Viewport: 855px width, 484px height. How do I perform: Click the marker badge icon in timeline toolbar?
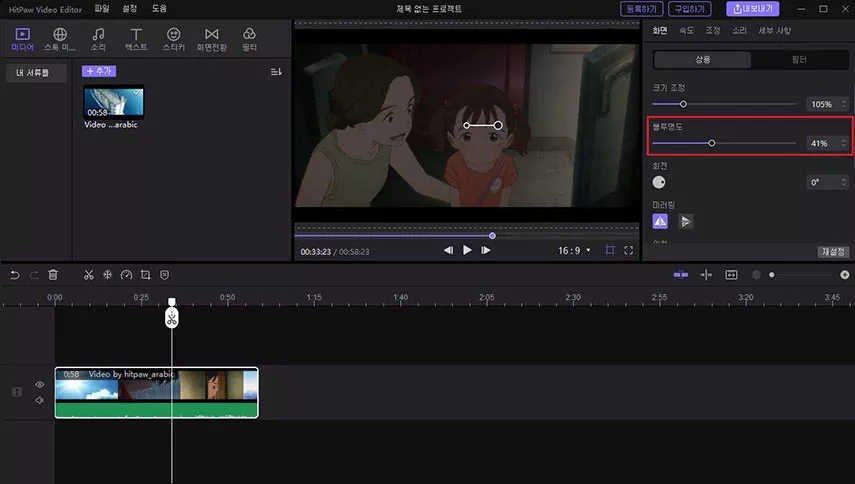tap(165, 275)
